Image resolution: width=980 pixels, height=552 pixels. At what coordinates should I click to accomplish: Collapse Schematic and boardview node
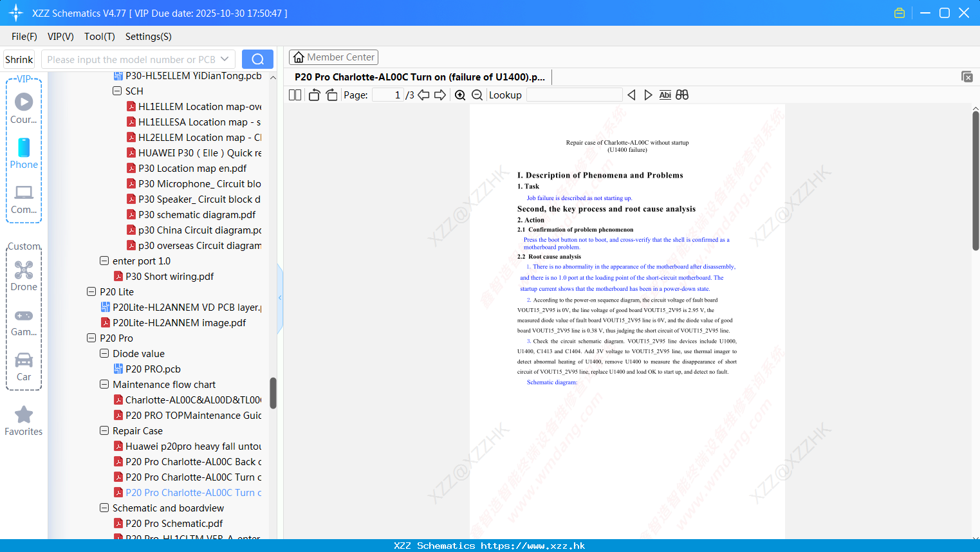click(104, 508)
